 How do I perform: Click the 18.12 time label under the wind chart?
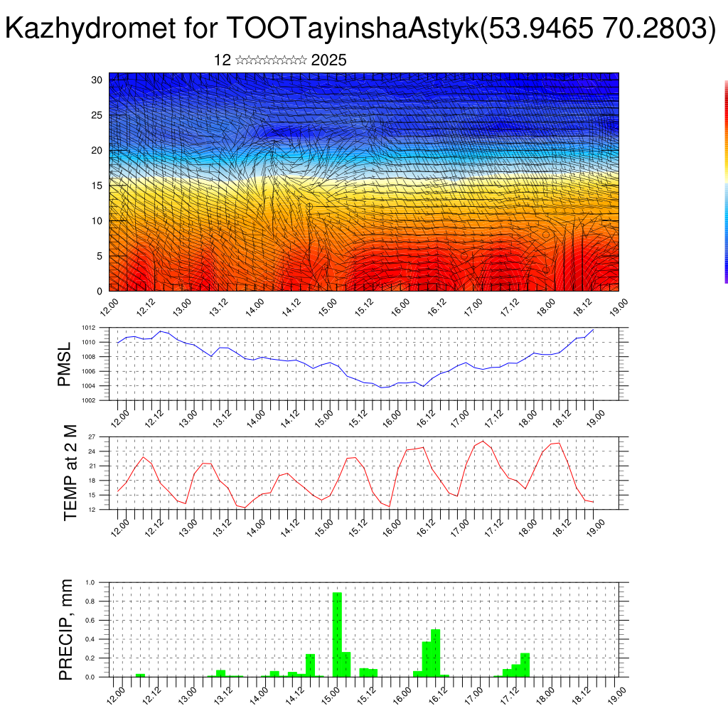[x=582, y=307]
